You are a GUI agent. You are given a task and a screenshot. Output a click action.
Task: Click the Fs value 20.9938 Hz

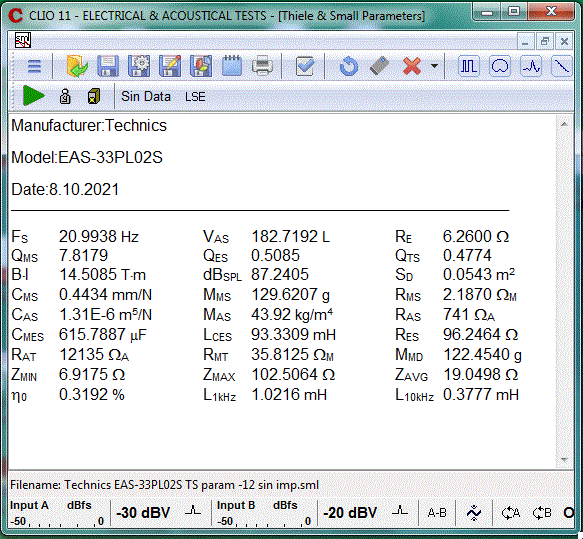(99, 237)
